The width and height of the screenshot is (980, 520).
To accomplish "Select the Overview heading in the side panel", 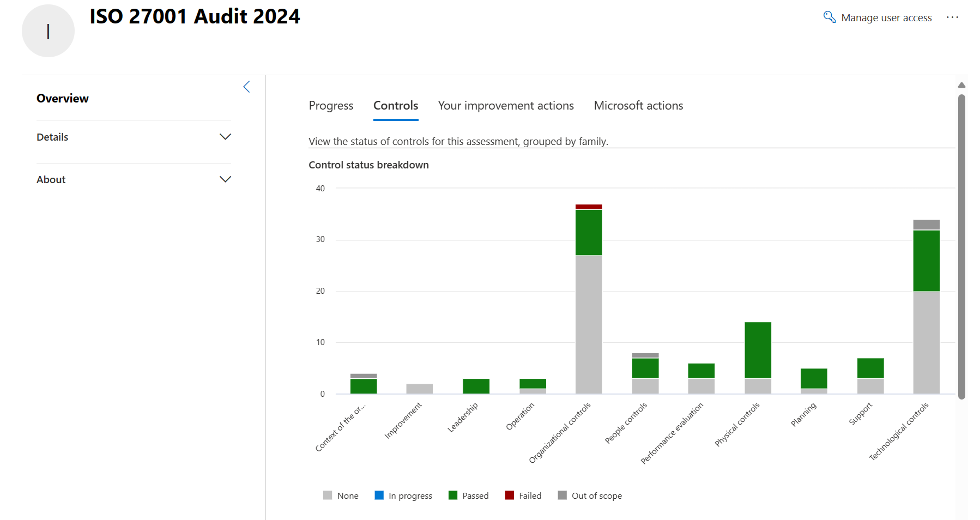I will 63,99.
